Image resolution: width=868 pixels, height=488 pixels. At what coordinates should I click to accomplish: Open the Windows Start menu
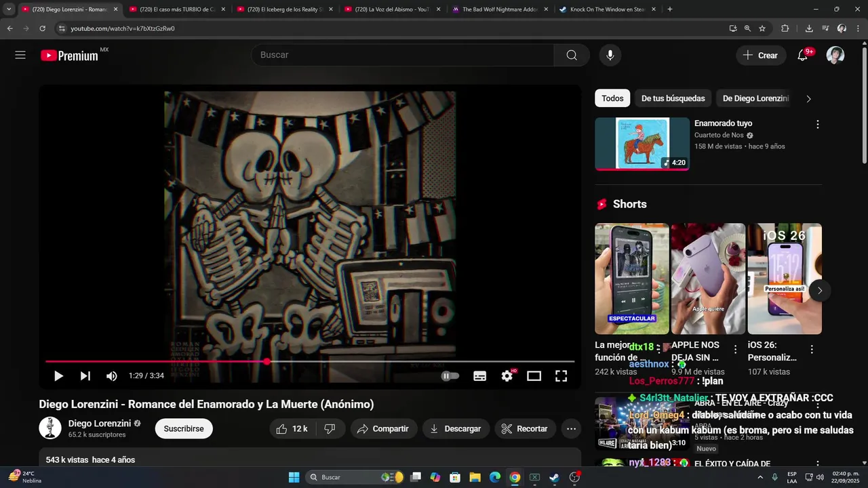(x=294, y=477)
